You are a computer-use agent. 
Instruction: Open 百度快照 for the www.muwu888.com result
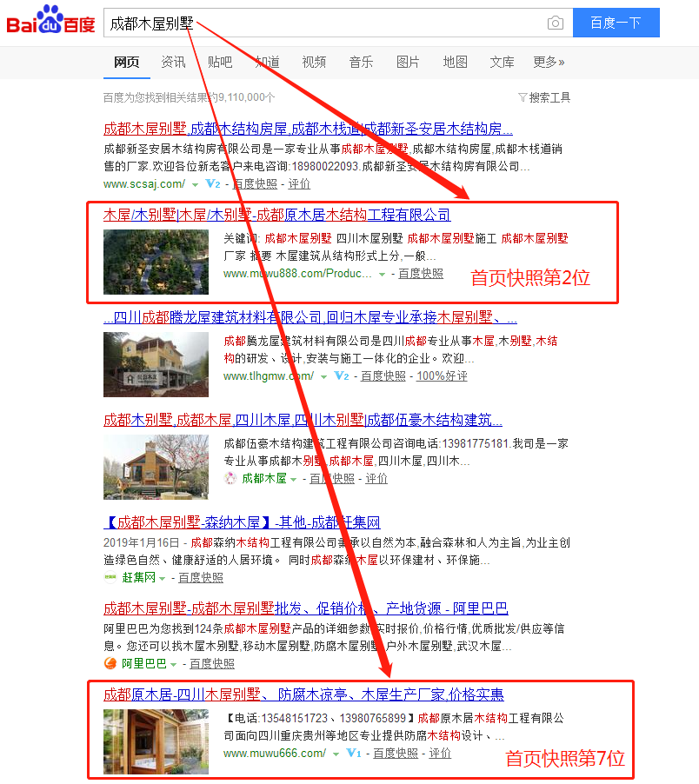pyautogui.click(x=421, y=274)
